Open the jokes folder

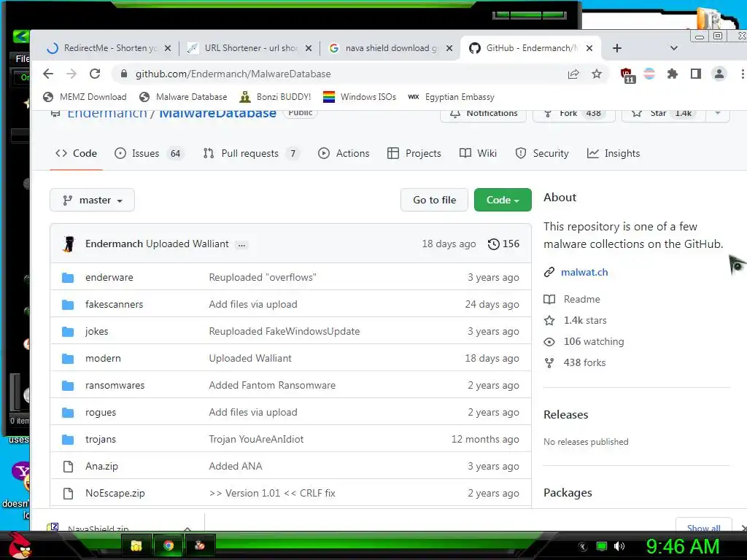(x=97, y=332)
